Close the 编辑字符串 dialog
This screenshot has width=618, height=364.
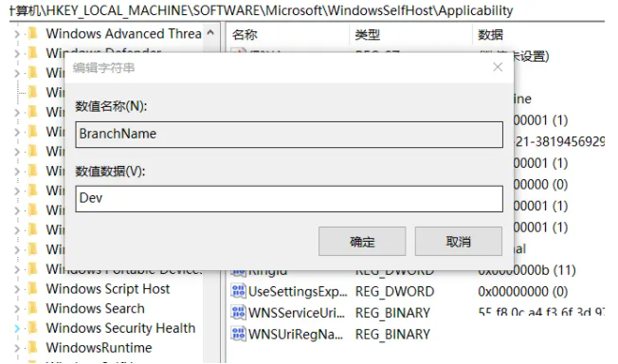pyautogui.click(x=498, y=67)
